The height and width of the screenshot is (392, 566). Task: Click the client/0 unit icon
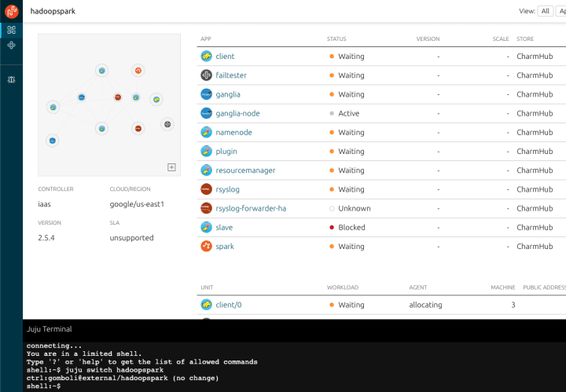tap(206, 305)
